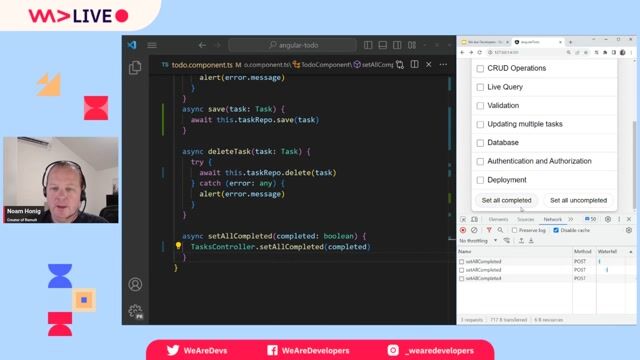Open the network search magnifier
This screenshot has height=360, width=640.
click(x=500, y=230)
